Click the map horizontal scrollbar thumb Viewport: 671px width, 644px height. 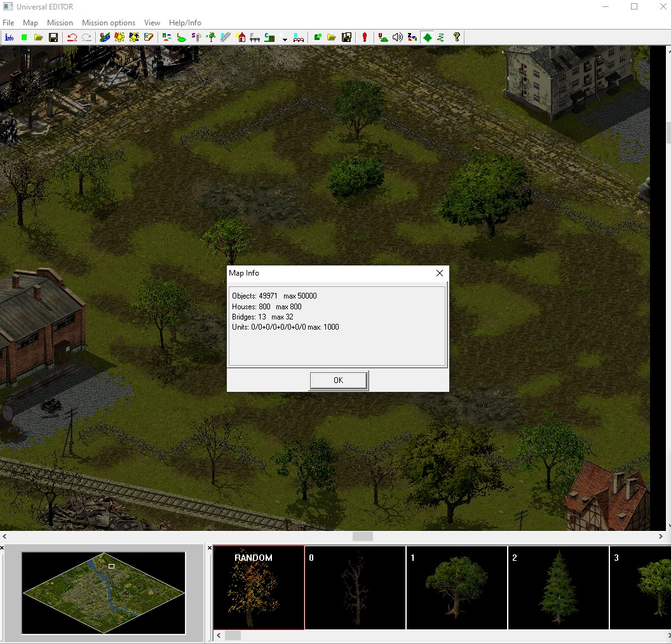tap(362, 536)
